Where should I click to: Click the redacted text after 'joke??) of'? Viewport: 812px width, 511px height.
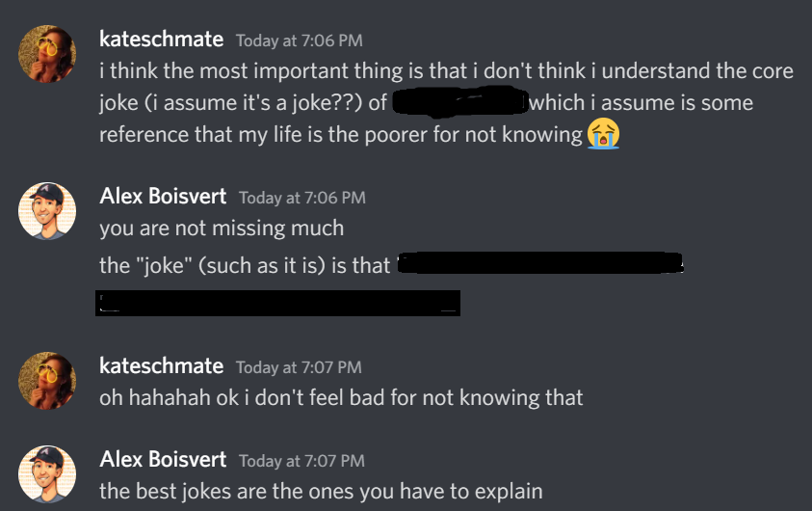[459, 100]
